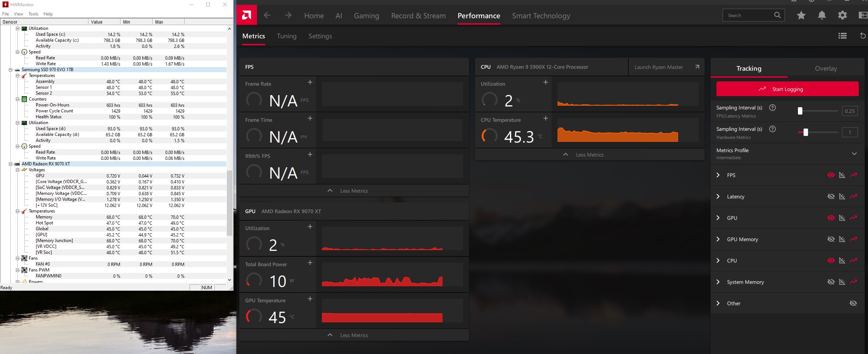Open the Metrics Profile dropdown

[854, 154]
